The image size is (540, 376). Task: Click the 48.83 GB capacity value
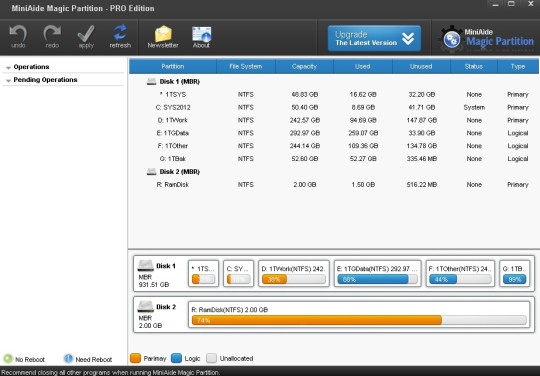click(304, 94)
